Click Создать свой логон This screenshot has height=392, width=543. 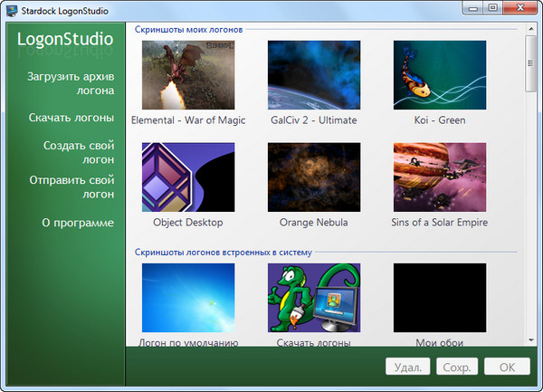pos(79,152)
